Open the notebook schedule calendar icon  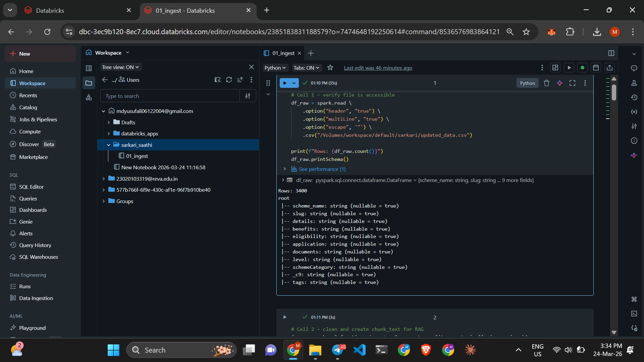(x=596, y=68)
